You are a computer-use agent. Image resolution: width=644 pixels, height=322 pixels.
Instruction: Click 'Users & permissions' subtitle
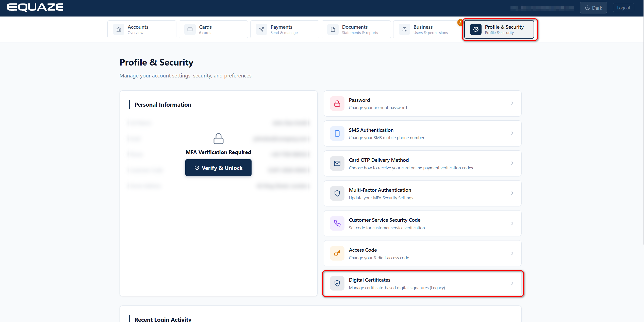click(x=430, y=33)
